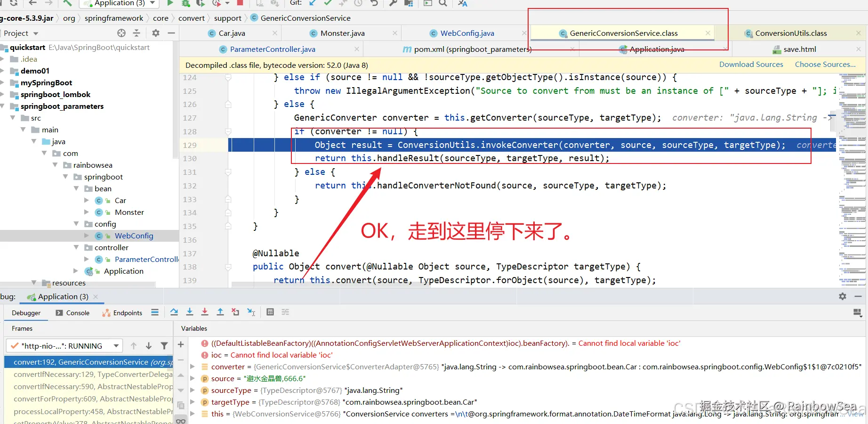The image size is (868, 424).
Task: Stop the running application with the red square
Action: tap(240, 3)
